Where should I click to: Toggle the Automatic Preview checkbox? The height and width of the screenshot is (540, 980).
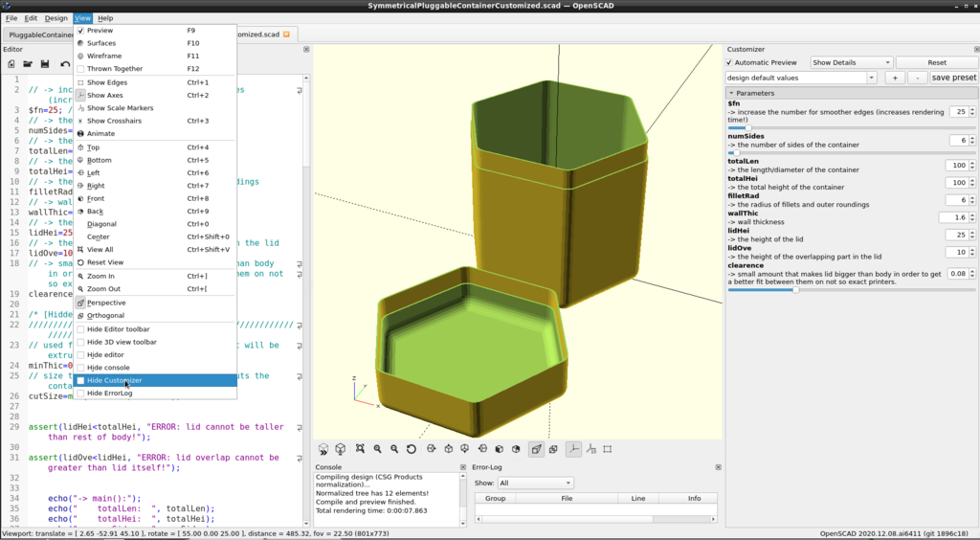[x=728, y=62]
